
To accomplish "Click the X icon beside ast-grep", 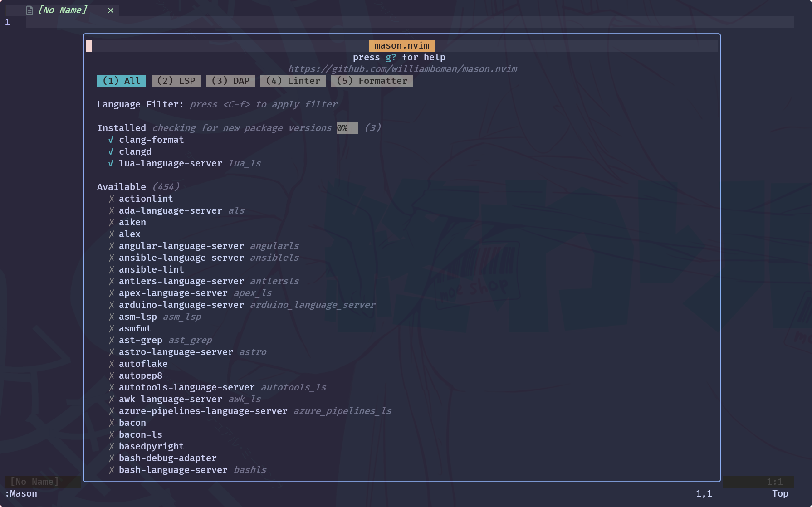I will 111,340.
